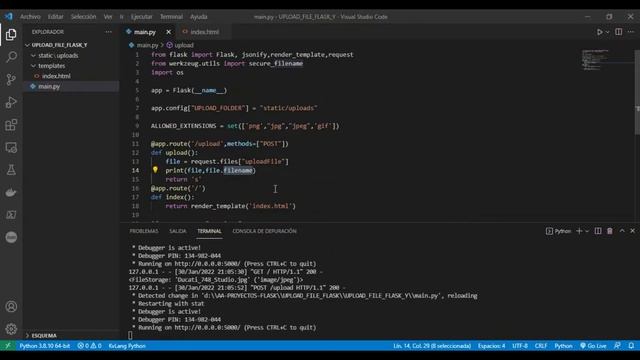Open the Ayuda menu
The height and width of the screenshot is (360, 640).
[x=199, y=17]
